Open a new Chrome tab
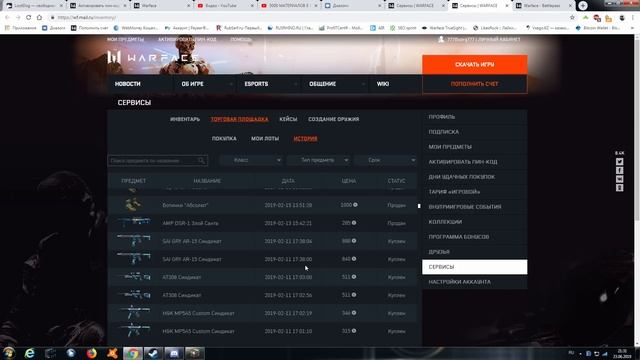Image resolution: width=640 pixels, height=360 pixels. coord(582,5)
